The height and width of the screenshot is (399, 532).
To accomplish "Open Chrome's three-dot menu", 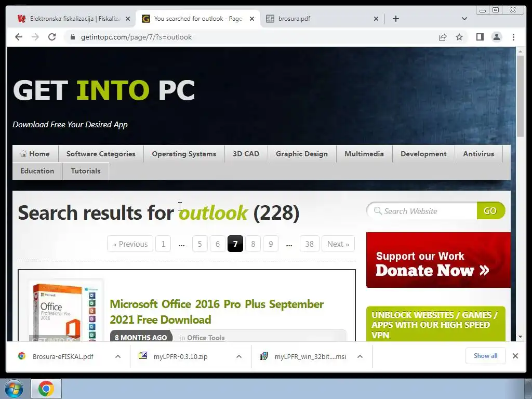I will coord(513,37).
